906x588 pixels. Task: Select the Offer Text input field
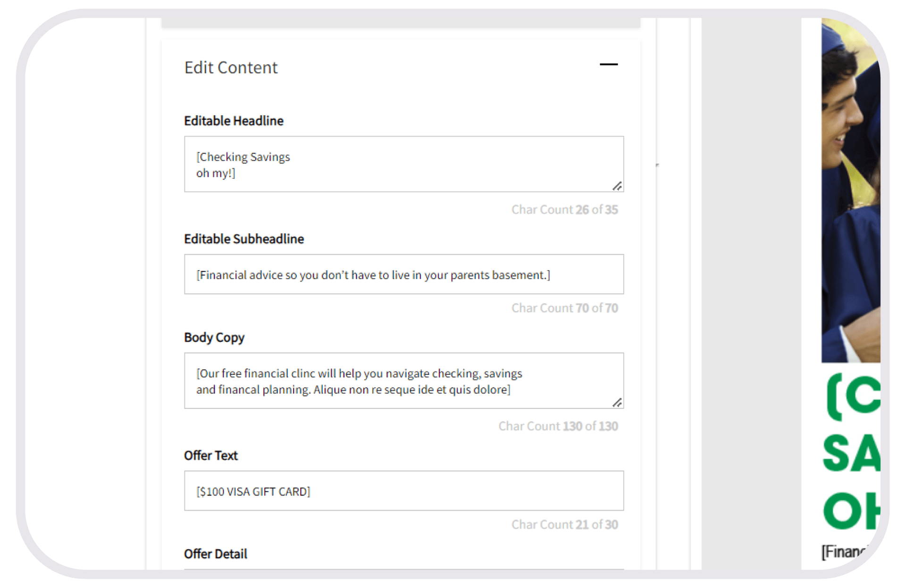403,491
